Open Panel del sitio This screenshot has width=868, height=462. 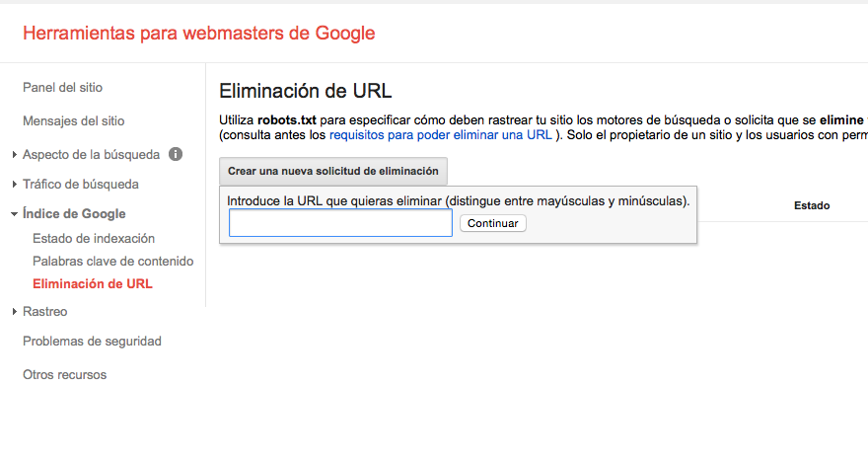click(62, 88)
